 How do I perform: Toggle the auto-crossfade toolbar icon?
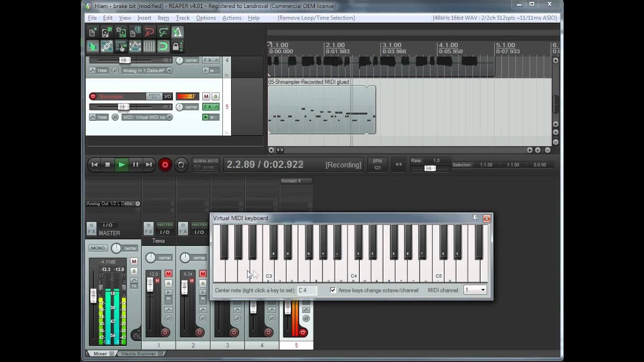tap(93, 46)
